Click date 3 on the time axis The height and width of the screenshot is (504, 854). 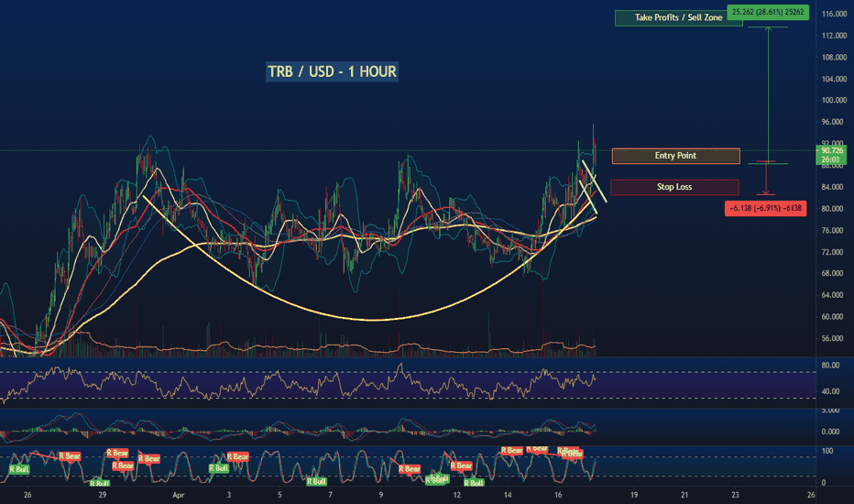229,495
